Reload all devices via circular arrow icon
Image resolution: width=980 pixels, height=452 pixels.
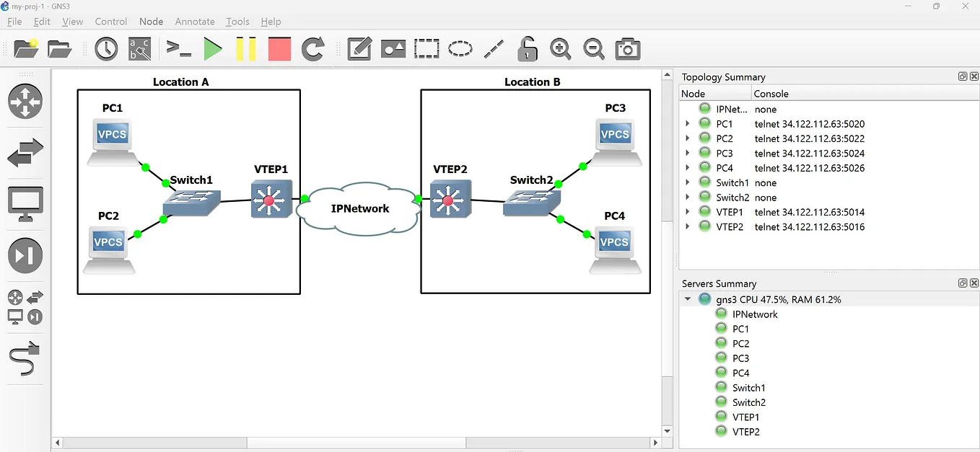coord(312,49)
